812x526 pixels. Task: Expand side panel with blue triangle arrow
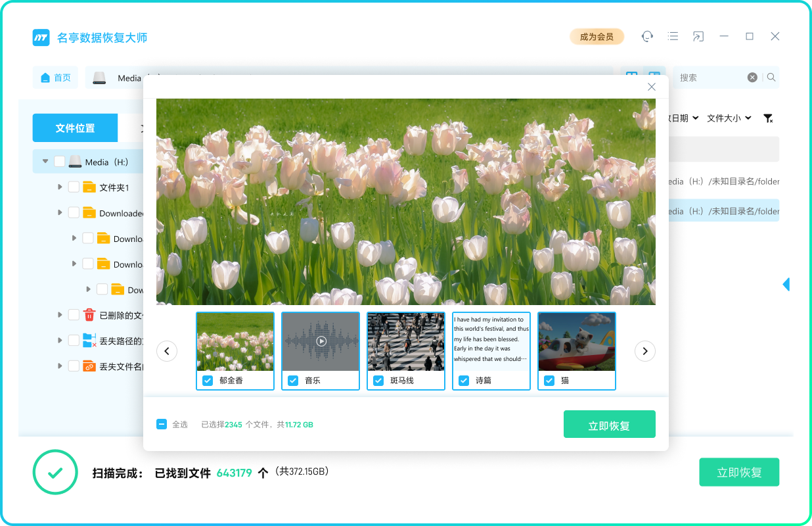pos(786,284)
